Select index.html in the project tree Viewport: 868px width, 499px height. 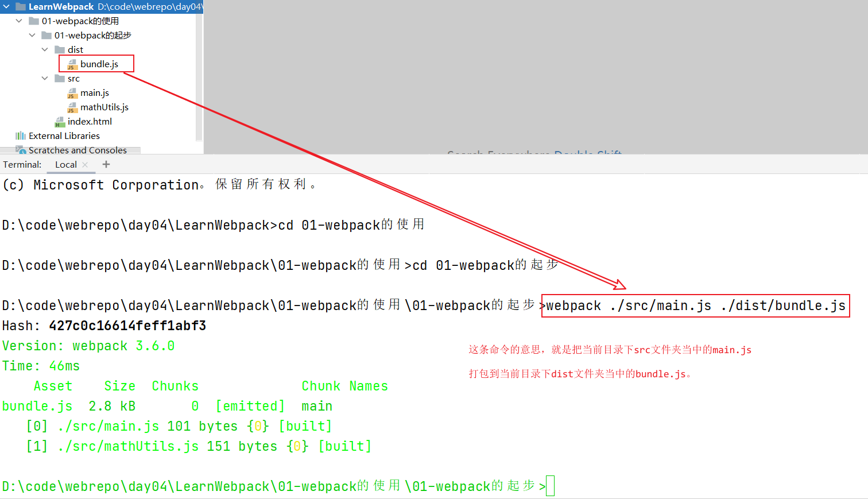coord(90,121)
